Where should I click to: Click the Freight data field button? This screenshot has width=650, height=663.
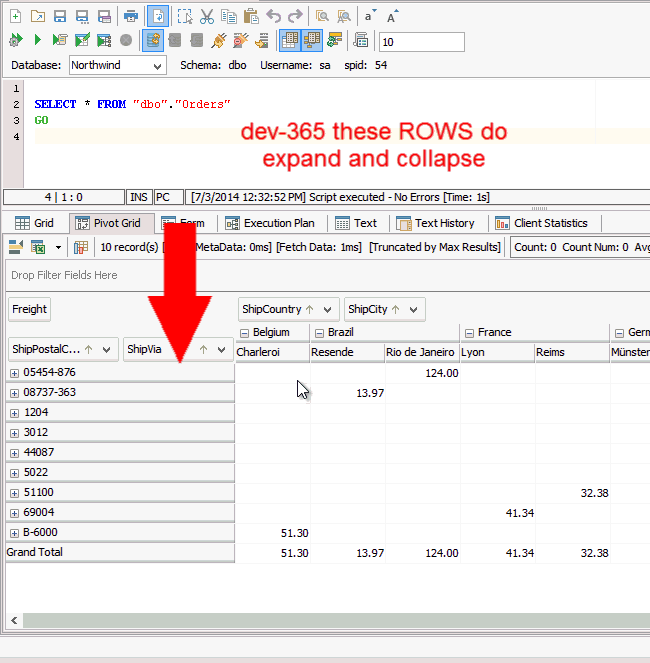29,309
